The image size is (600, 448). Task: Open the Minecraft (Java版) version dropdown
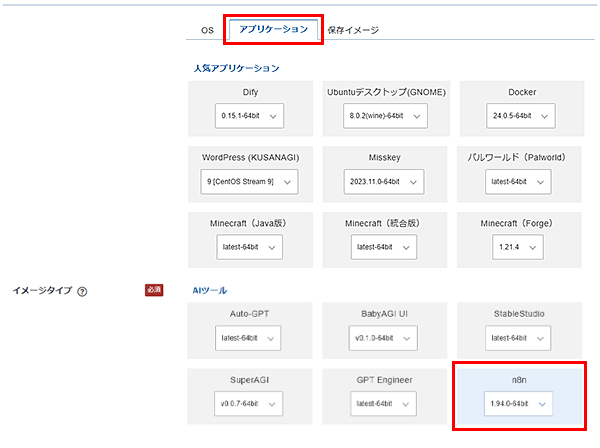click(x=249, y=247)
